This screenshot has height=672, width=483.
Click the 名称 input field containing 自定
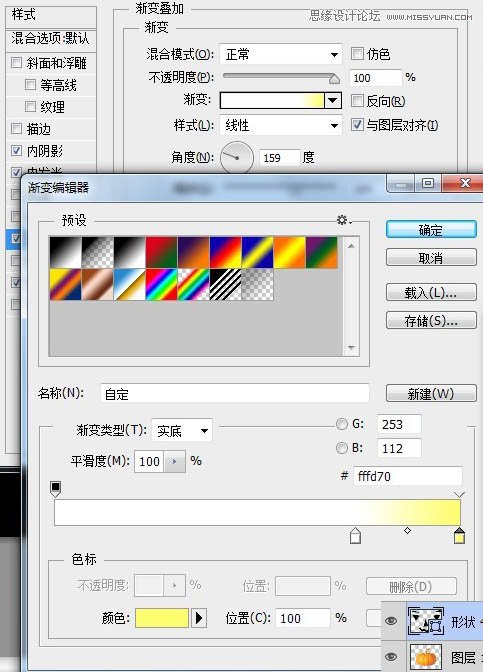pyautogui.click(x=235, y=393)
